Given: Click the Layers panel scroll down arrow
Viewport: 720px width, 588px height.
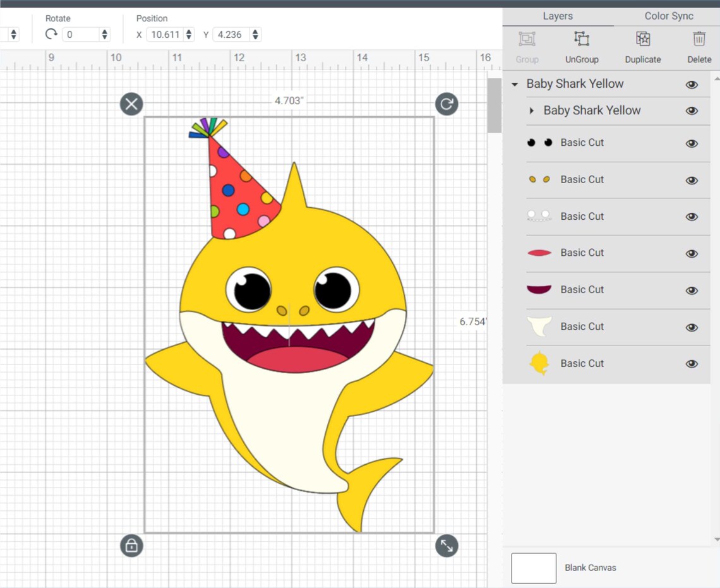Looking at the screenshot, I should pyautogui.click(x=717, y=540).
